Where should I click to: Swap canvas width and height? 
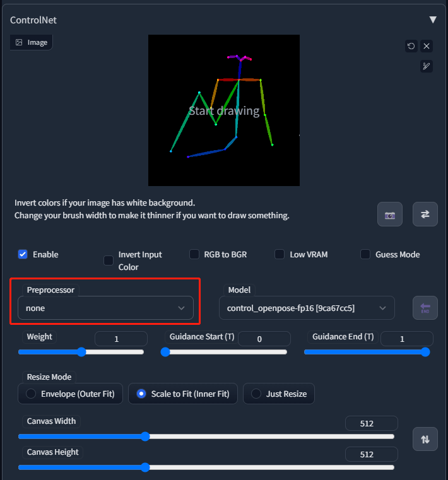425,439
